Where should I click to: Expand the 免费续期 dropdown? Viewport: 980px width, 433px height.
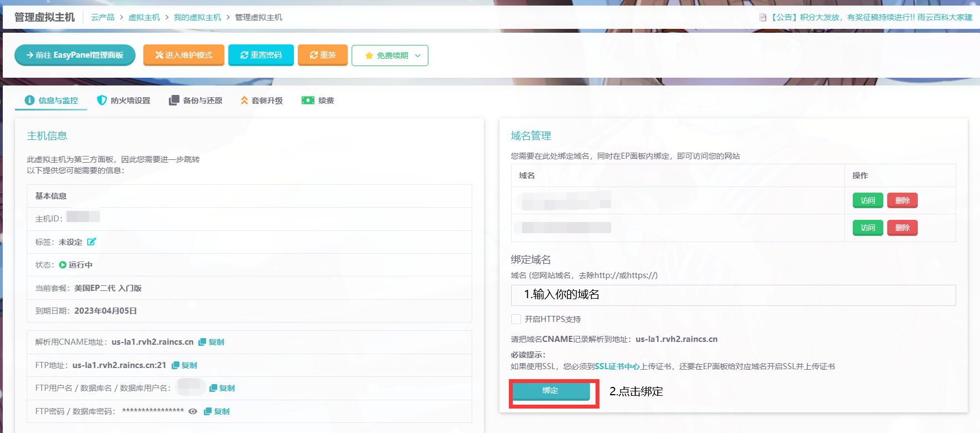(390, 56)
